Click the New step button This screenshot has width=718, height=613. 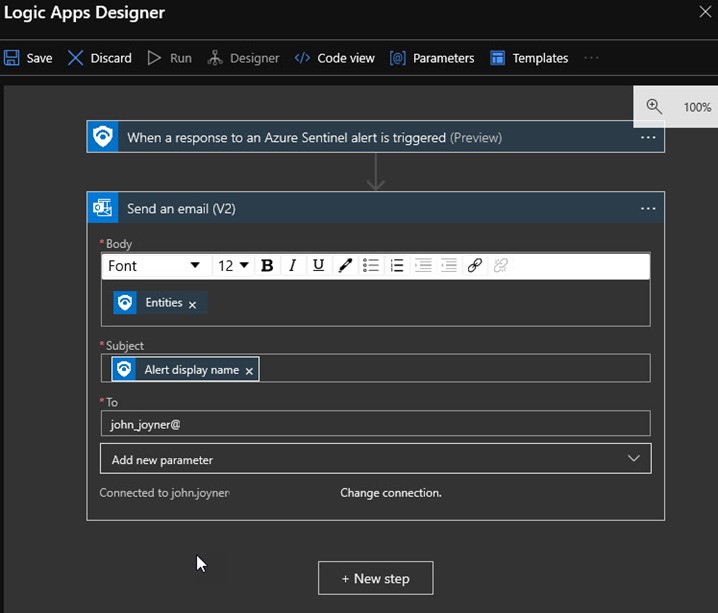(376, 579)
